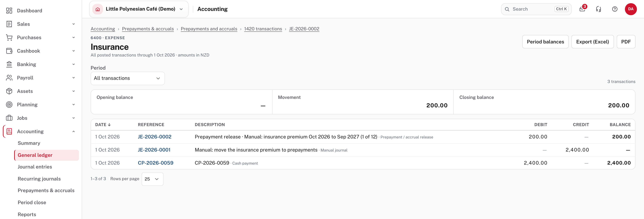
Task: Expand the Banking menu chevron
Action: (73, 64)
